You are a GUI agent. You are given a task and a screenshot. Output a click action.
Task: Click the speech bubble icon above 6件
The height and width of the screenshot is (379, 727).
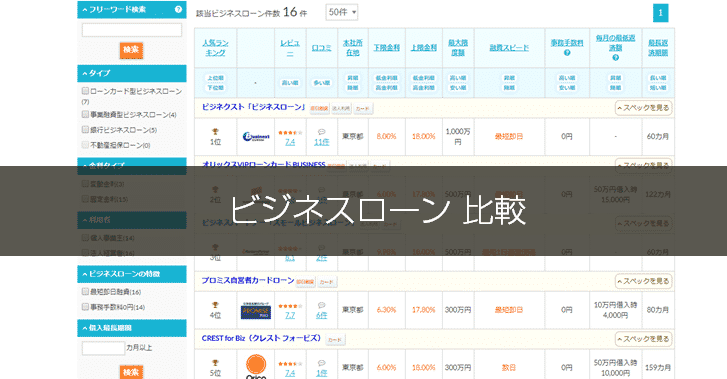321,306
